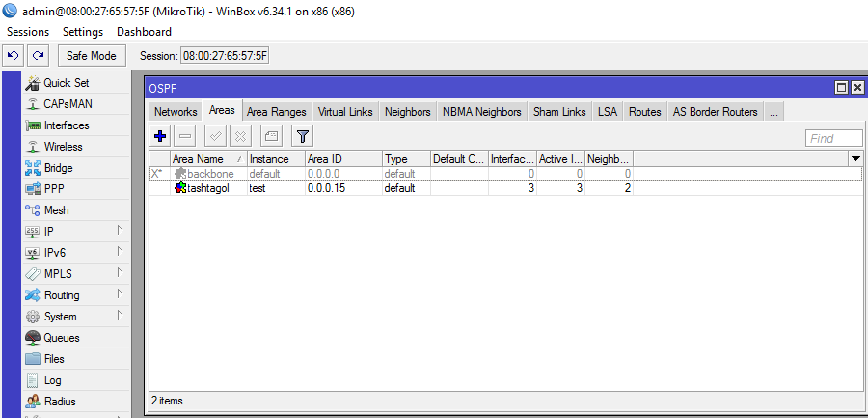Screen dimensions: 868x418
Task: Click the Session address field
Action: [225, 55]
